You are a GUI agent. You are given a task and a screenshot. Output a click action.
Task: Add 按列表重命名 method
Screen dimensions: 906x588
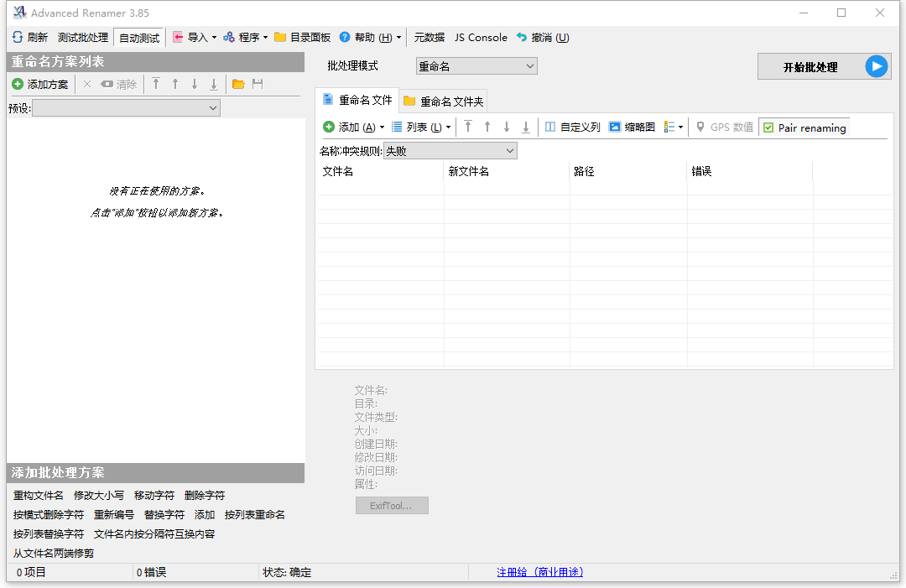click(x=255, y=515)
